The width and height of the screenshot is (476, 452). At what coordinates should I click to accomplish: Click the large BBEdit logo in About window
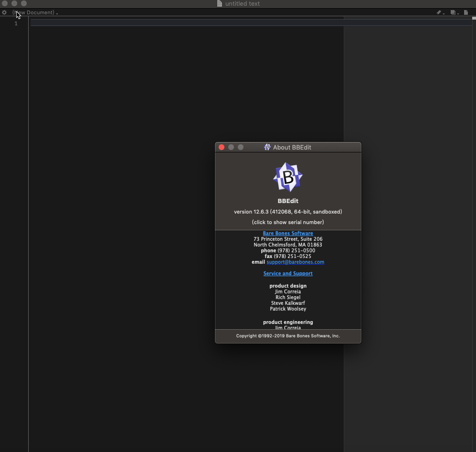(x=288, y=177)
